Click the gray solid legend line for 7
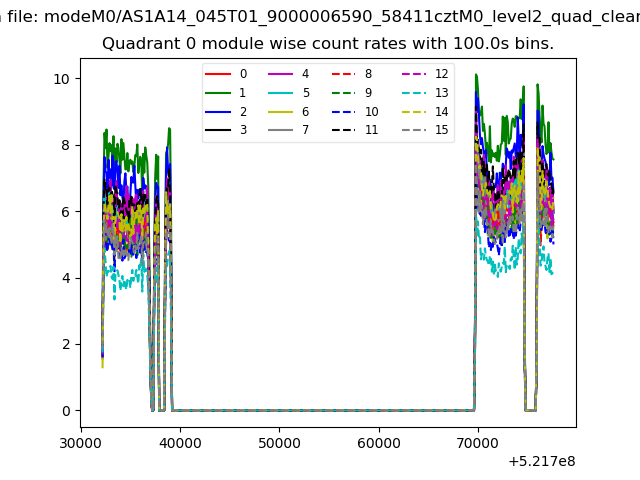 [x=280, y=130]
